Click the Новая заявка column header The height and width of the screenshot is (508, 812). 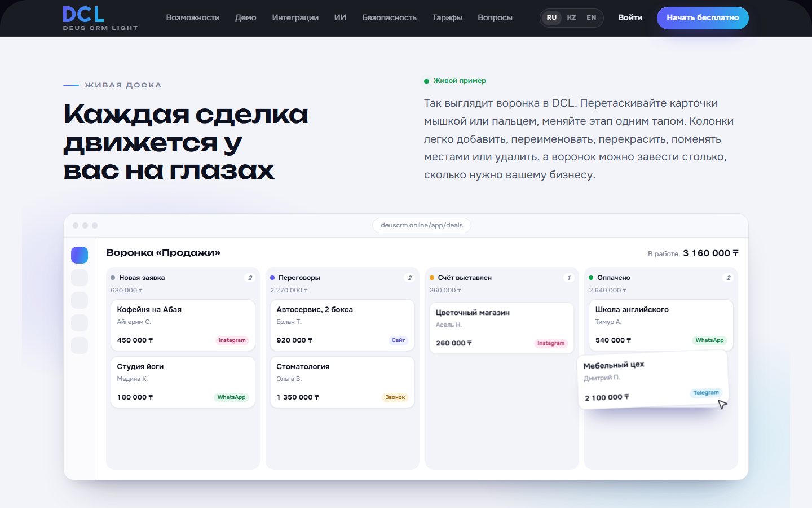(142, 278)
